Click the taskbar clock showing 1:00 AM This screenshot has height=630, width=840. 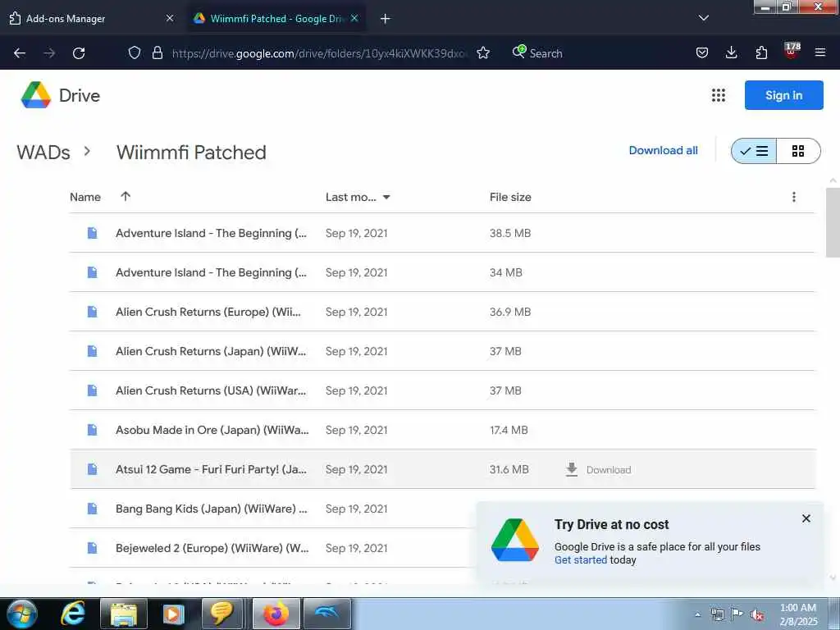798,614
